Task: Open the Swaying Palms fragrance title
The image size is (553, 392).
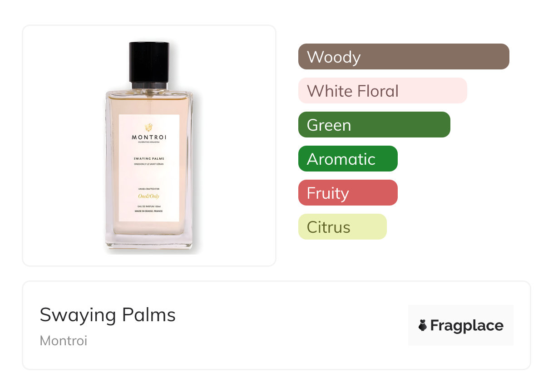Action: click(108, 315)
